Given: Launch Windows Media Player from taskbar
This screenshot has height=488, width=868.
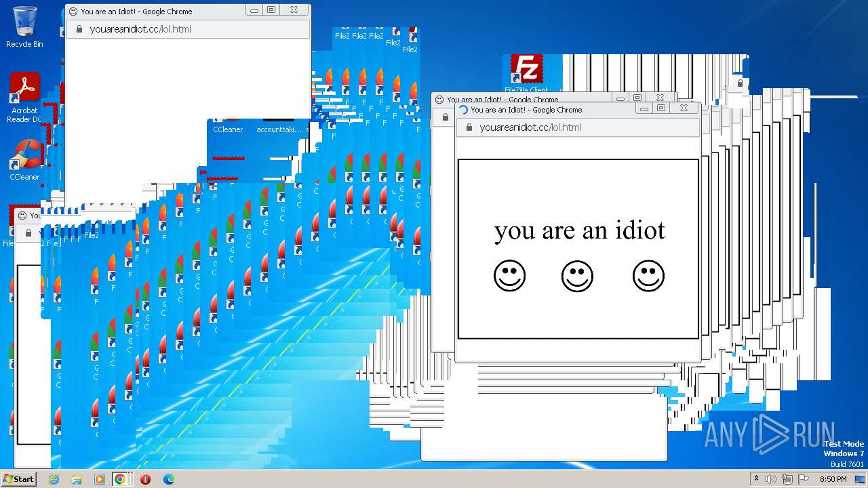Looking at the screenshot, I should coord(99,479).
